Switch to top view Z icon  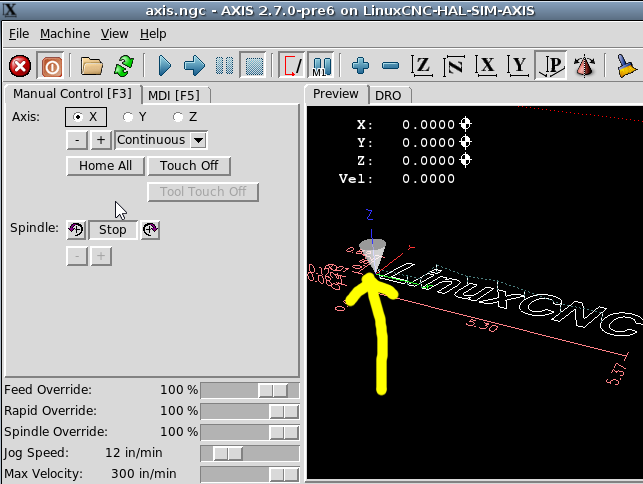click(x=422, y=66)
